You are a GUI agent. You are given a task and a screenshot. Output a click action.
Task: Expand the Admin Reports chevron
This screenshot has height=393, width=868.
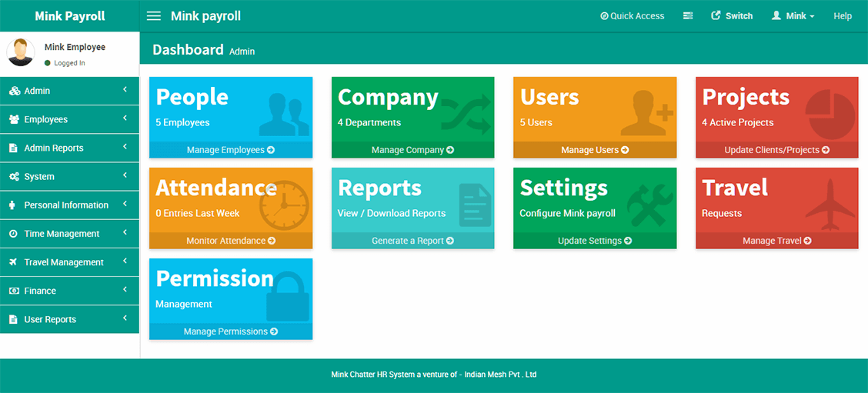click(125, 147)
